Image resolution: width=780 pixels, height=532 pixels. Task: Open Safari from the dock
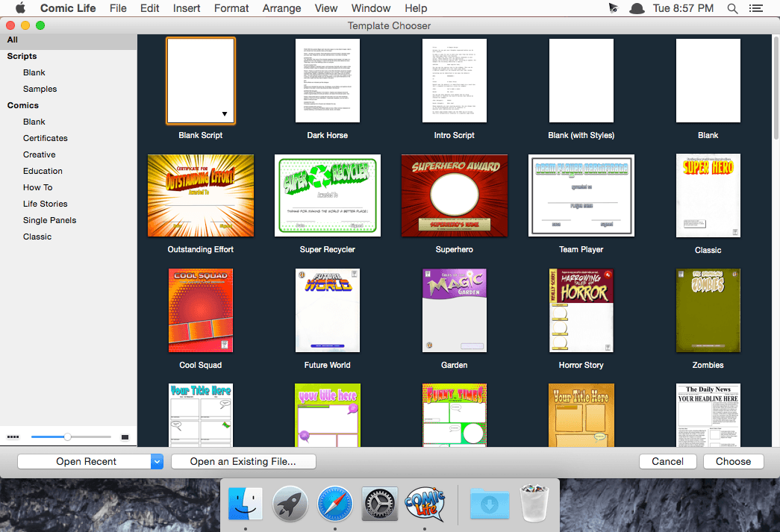coord(335,503)
